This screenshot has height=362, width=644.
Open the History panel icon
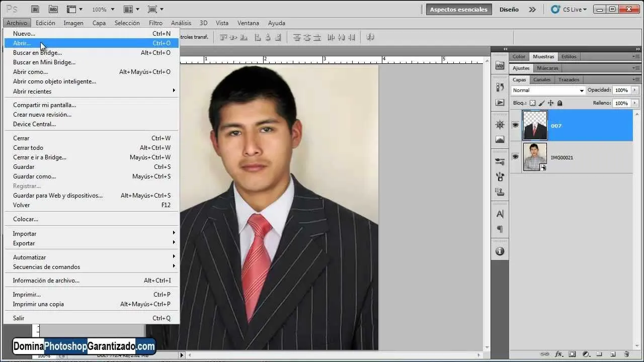click(x=500, y=87)
